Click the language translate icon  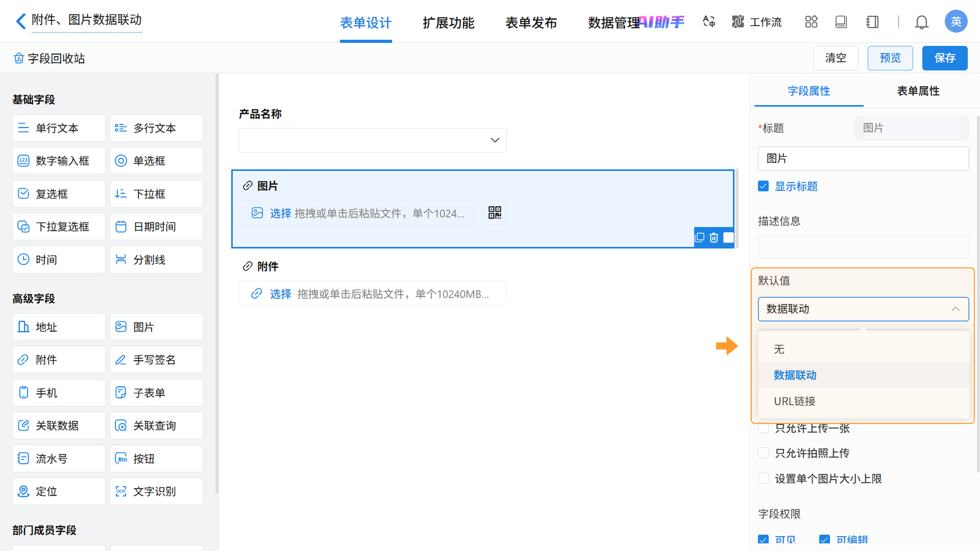(708, 22)
